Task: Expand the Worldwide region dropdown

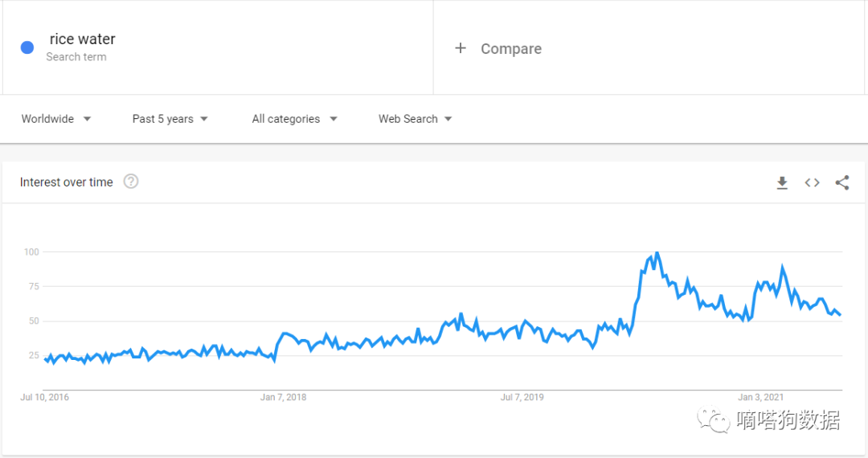Action: click(x=56, y=119)
